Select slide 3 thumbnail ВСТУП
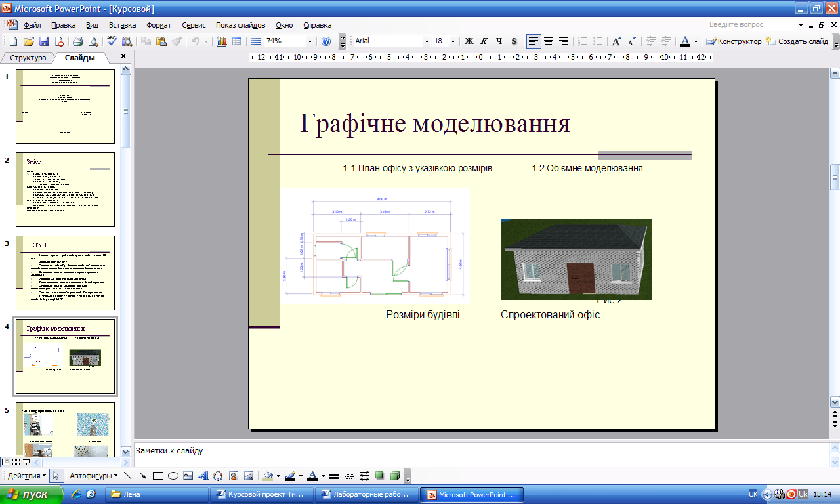The width and height of the screenshot is (840, 504). click(65, 272)
